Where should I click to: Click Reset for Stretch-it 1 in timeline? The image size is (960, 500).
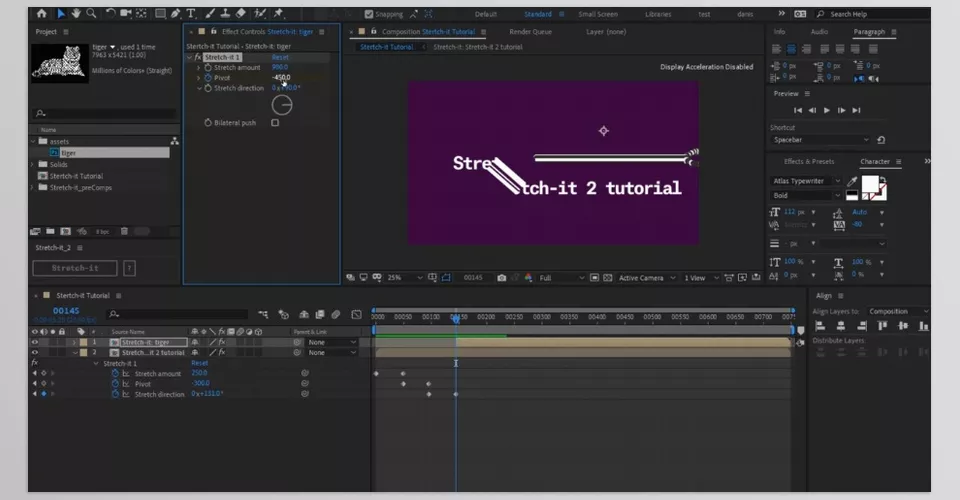pos(200,363)
